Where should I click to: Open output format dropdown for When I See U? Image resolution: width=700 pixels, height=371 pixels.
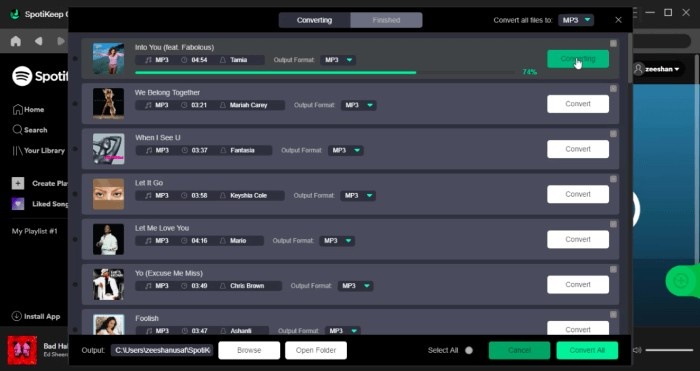[x=346, y=150]
